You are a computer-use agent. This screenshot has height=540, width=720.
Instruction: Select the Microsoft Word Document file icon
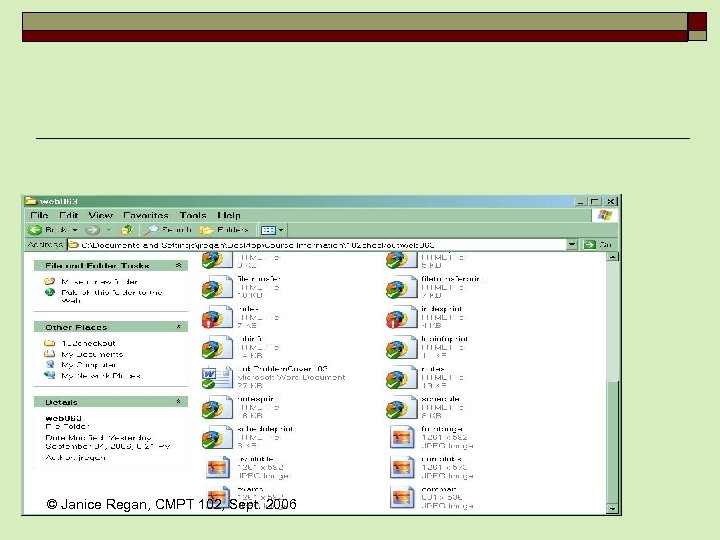coord(217,378)
